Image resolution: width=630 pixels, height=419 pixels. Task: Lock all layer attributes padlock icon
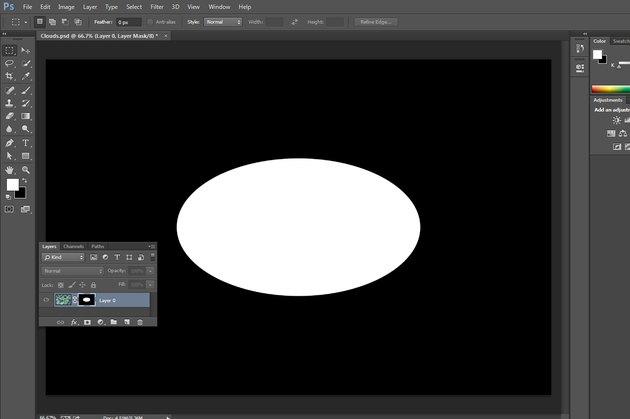tap(93, 285)
